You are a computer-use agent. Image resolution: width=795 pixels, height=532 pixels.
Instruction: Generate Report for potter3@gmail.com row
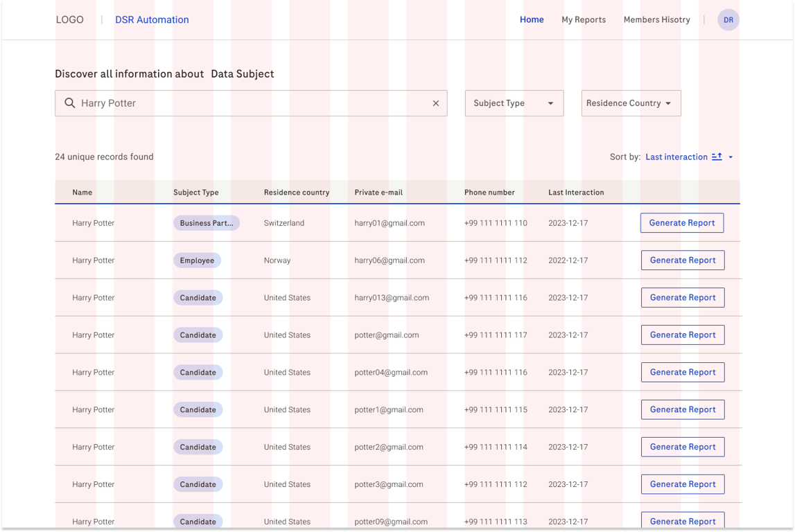(x=683, y=484)
